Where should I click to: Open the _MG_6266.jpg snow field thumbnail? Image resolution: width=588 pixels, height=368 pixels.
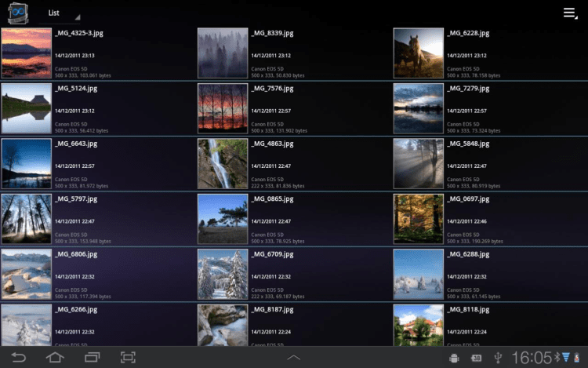(26, 325)
